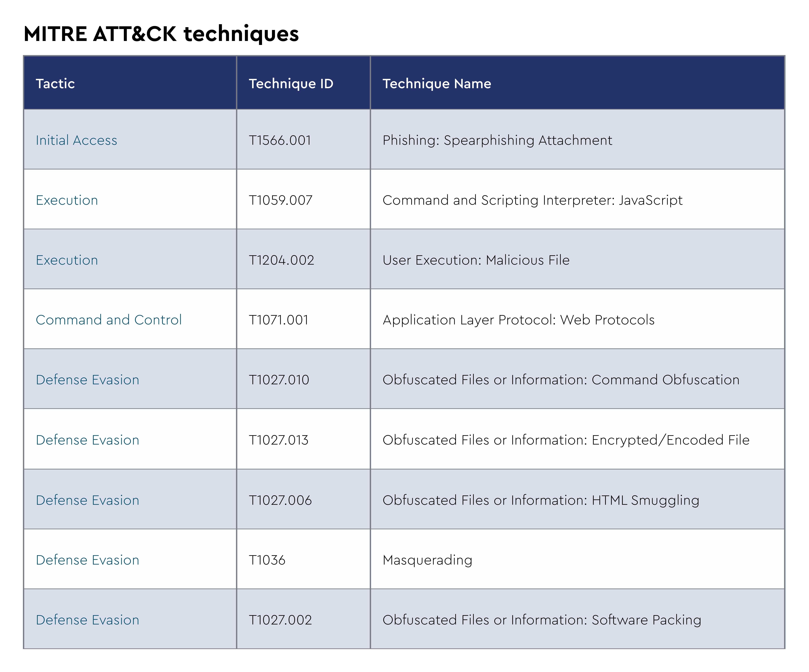Image resolution: width=809 pixels, height=672 pixels.
Task: Open Defense Evasion link beside T1027.002
Action: (87, 620)
